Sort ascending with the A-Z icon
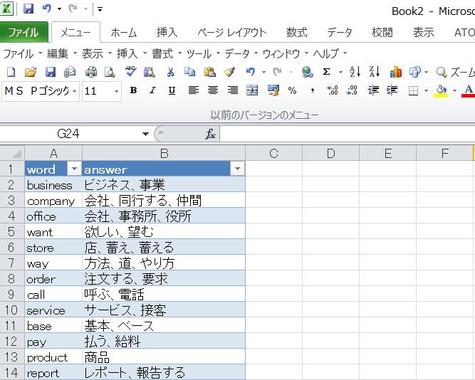Screen dimensions: 475x380 [355, 72]
